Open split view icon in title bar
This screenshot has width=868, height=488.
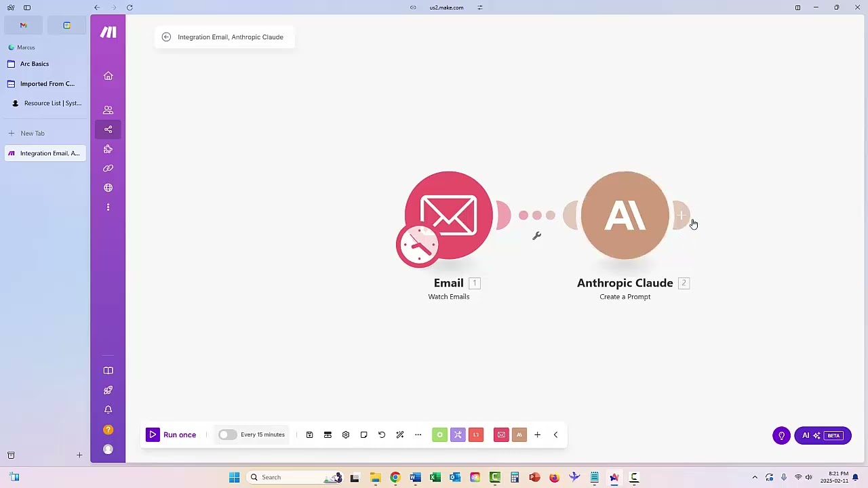click(x=797, y=7)
